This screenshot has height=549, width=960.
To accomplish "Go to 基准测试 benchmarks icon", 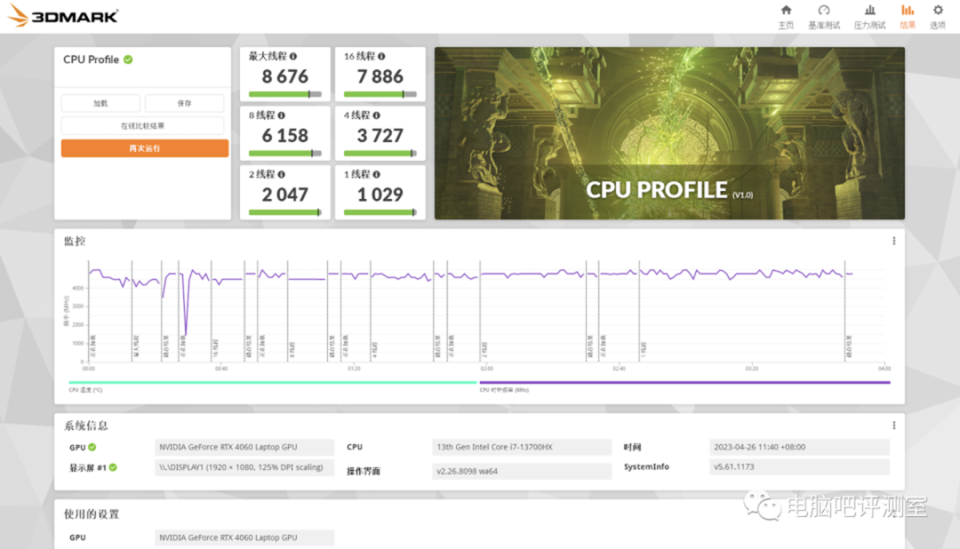I will (x=824, y=10).
